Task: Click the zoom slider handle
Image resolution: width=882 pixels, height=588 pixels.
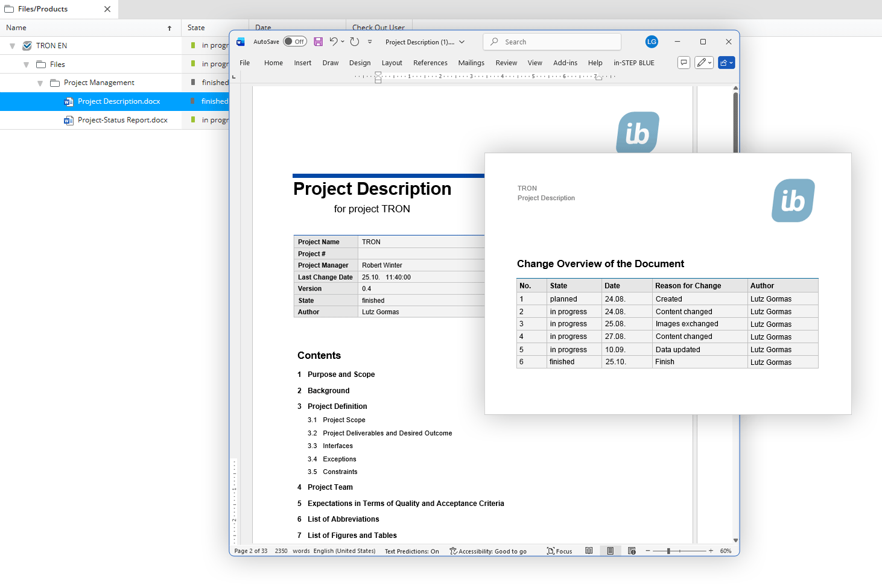Action: coord(668,551)
